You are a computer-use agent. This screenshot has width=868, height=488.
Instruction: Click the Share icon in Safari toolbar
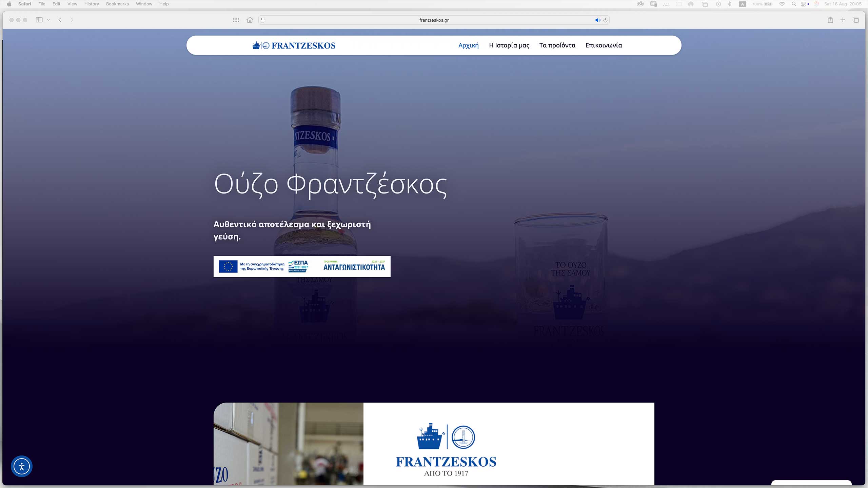[830, 20]
